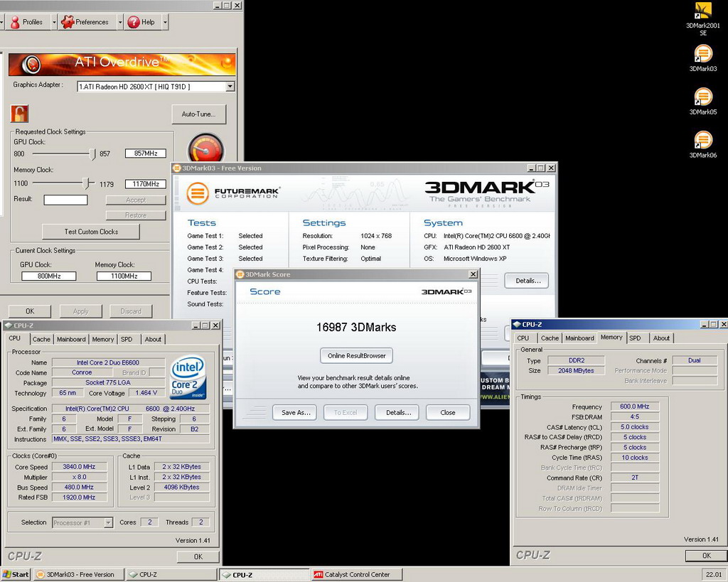Click the Overdrive lock icon
This screenshot has width=728, height=582.
pos(19,114)
